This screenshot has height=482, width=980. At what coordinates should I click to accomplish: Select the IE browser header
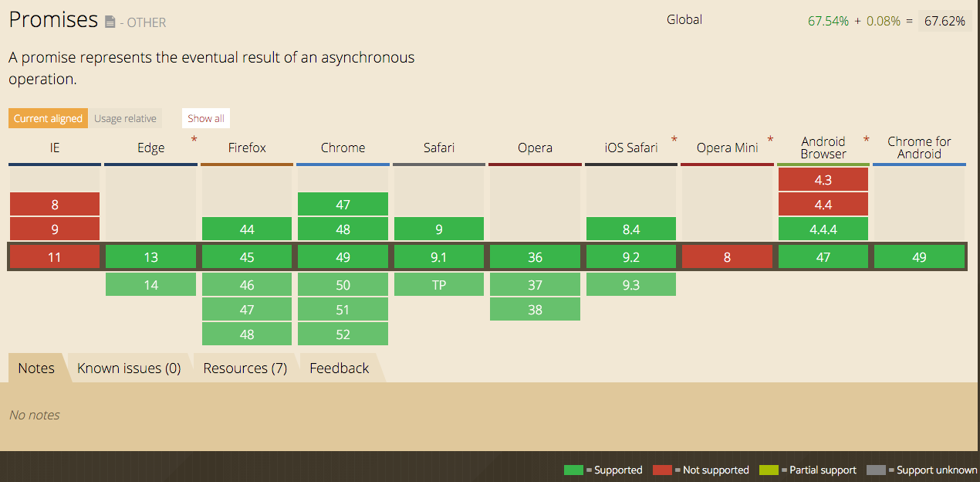point(54,148)
